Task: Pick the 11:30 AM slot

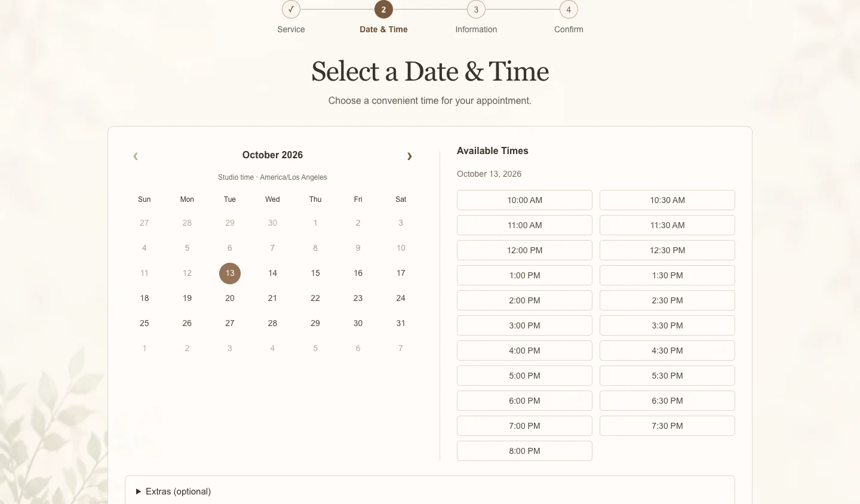Action: point(667,225)
